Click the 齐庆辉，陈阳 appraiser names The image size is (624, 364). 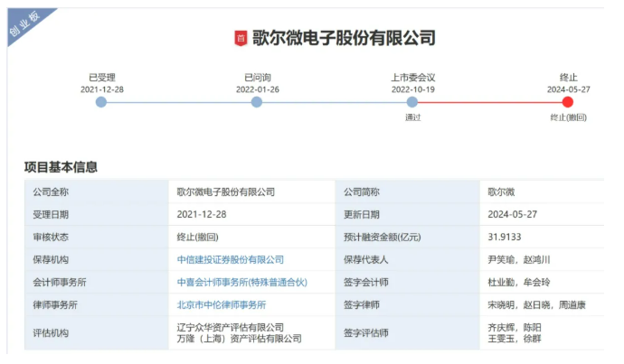pyautogui.click(x=515, y=328)
